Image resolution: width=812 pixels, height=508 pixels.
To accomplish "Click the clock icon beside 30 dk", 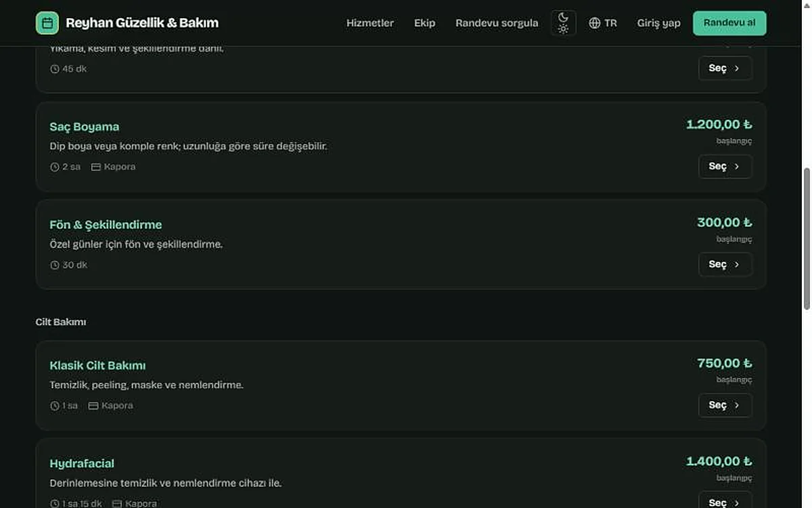I will pyautogui.click(x=55, y=266).
